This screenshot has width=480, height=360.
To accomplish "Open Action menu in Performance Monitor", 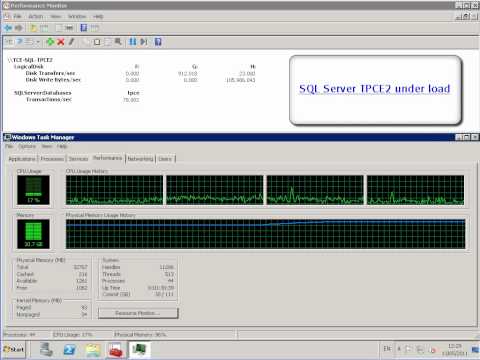I will (x=36, y=16).
